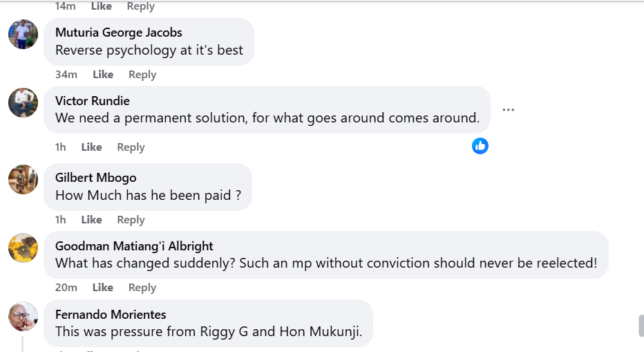Image resolution: width=644 pixels, height=352 pixels.
Task: Open Victor Rundie's profile name link
Action: [93, 101]
